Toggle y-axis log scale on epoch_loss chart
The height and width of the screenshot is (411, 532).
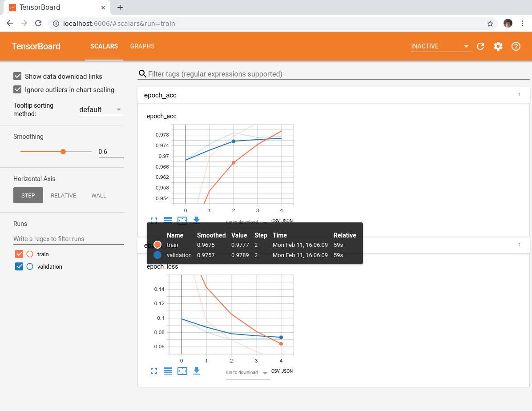[168, 371]
